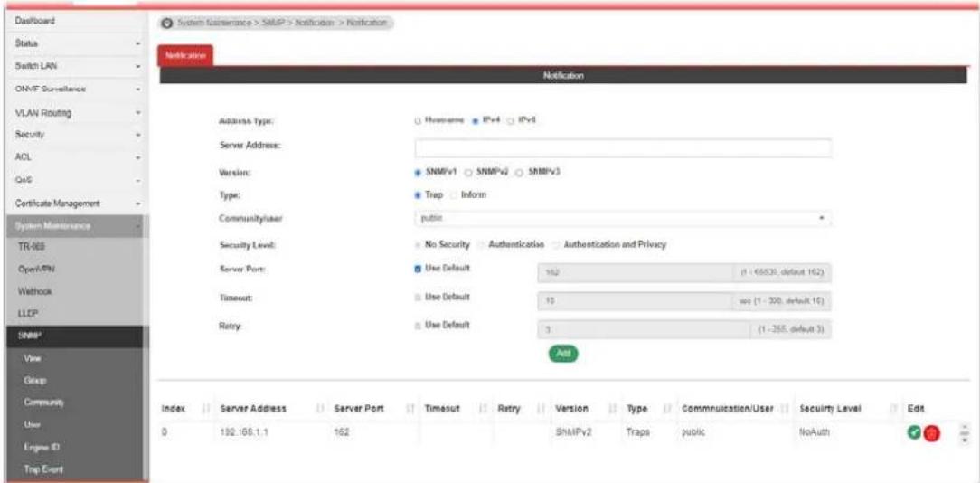Sort table by Index column arrows
This screenshot has height=483, width=980.
click(203, 409)
